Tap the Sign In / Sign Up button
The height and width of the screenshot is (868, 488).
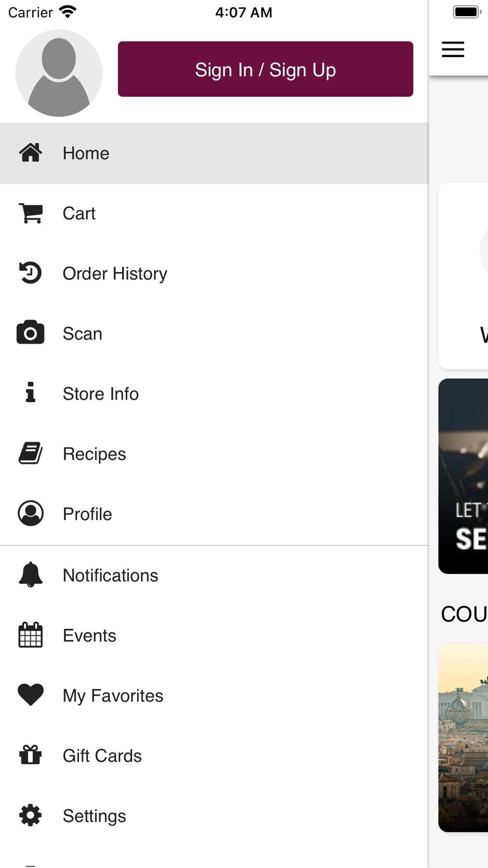click(x=265, y=69)
